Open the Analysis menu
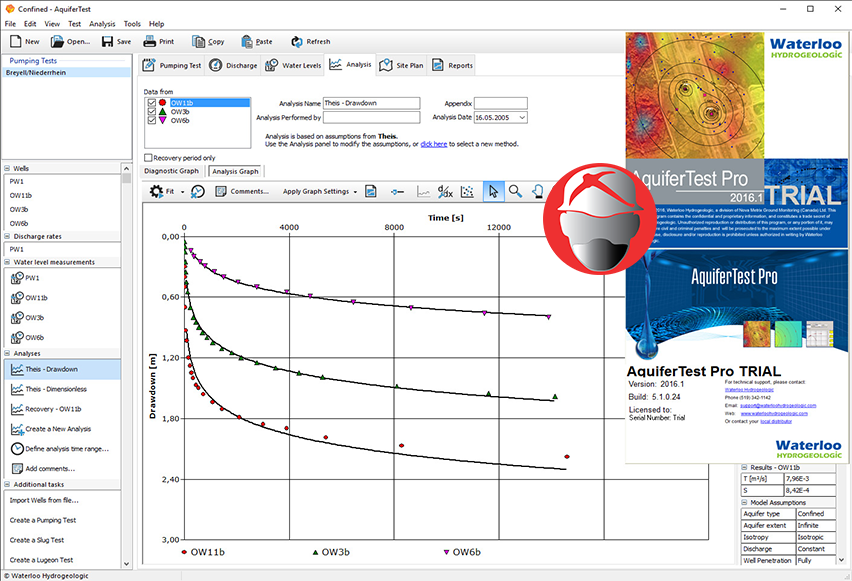Viewport: 852px width, 581px height. click(102, 24)
